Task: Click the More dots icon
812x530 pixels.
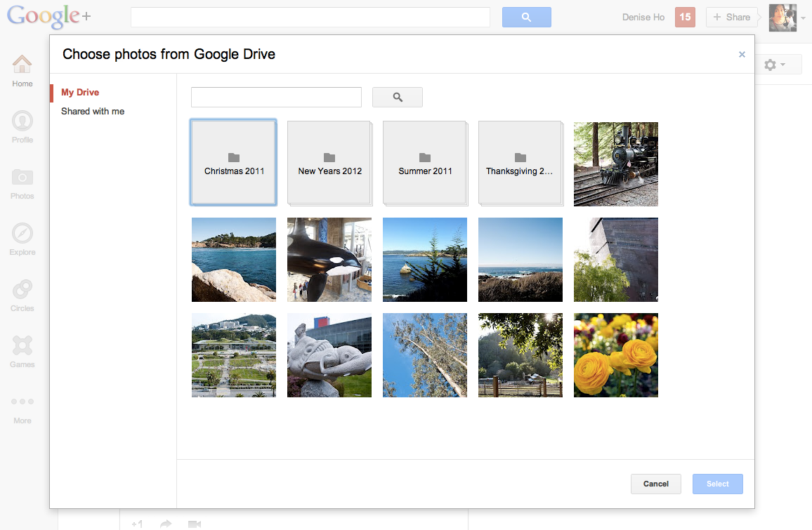Action: click(22, 402)
